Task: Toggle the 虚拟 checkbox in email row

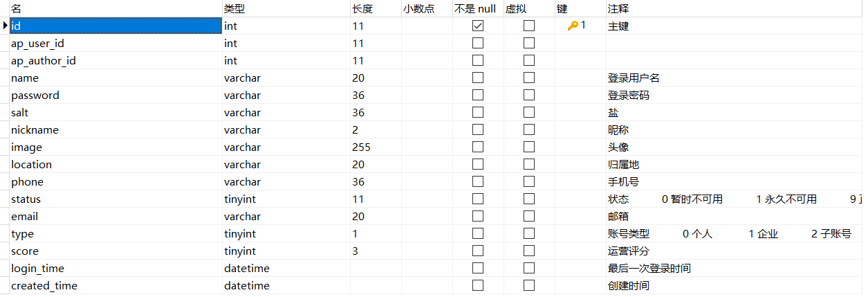Action: click(x=529, y=216)
